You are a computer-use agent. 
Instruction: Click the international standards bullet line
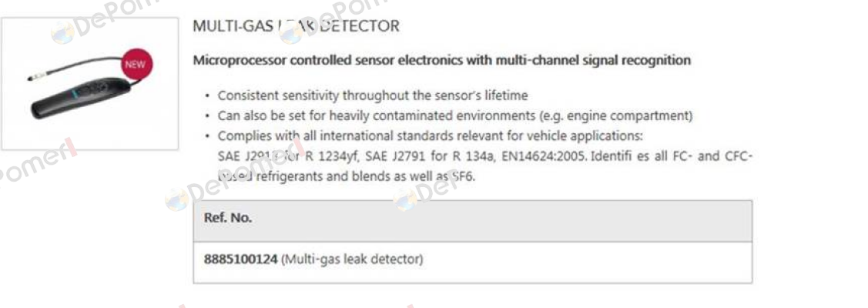[x=430, y=136]
